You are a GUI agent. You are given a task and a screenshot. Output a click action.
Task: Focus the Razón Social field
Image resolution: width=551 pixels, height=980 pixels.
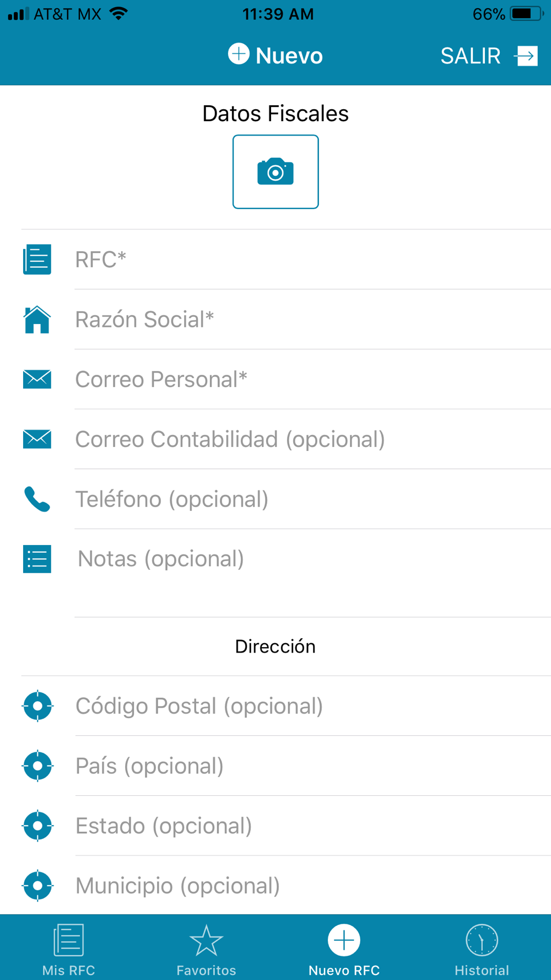(312, 319)
